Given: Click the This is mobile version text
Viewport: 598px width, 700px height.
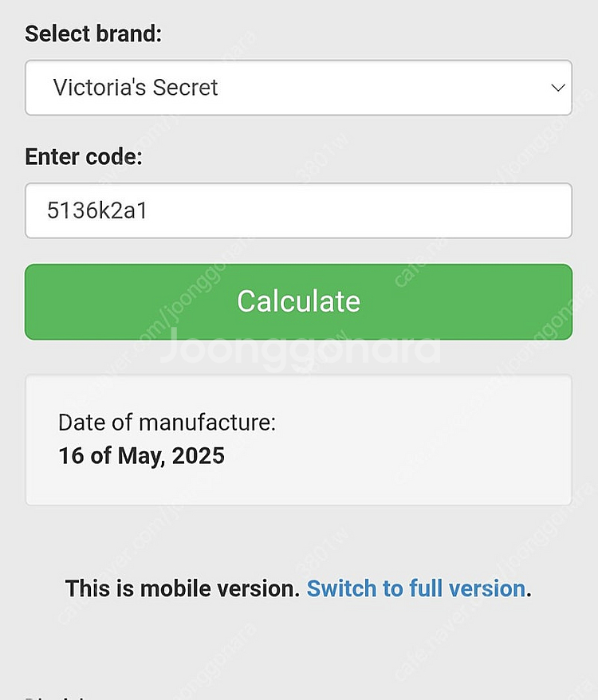Looking at the screenshot, I should point(183,588).
